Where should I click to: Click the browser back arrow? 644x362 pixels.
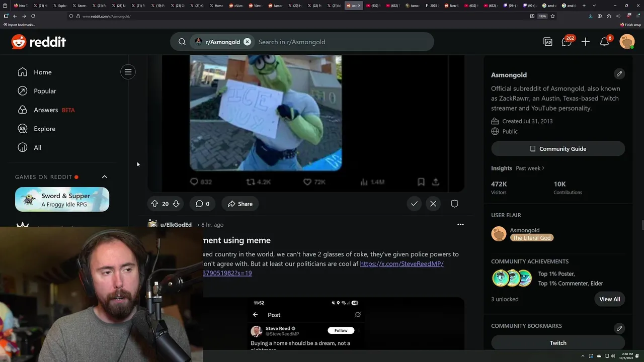[15, 16]
